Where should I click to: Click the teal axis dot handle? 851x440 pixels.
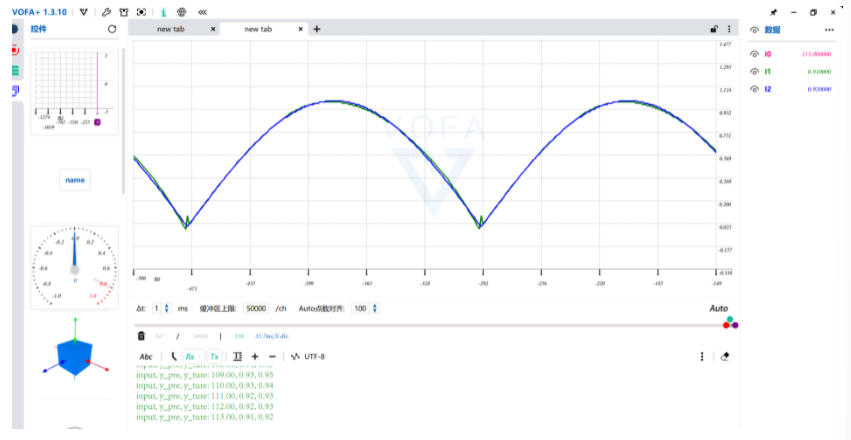pyautogui.click(x=730, y=320)
